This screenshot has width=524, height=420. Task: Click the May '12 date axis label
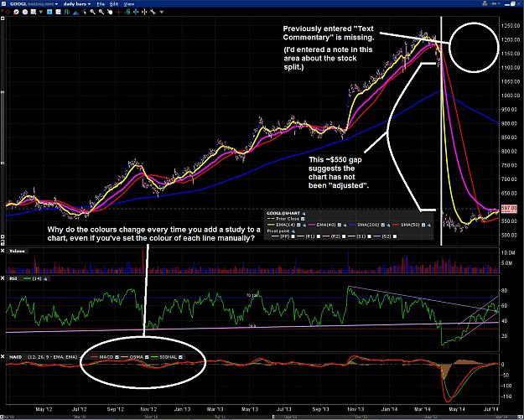44,409
